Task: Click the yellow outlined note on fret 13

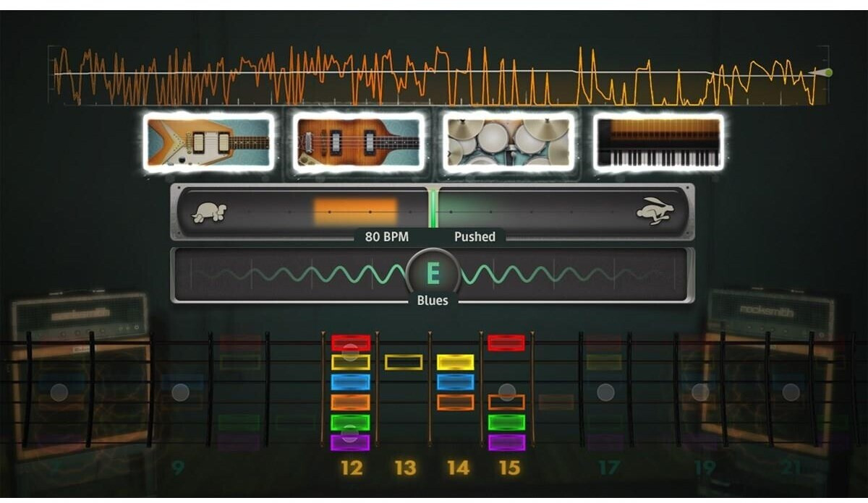Action: (x=403, y=362)
